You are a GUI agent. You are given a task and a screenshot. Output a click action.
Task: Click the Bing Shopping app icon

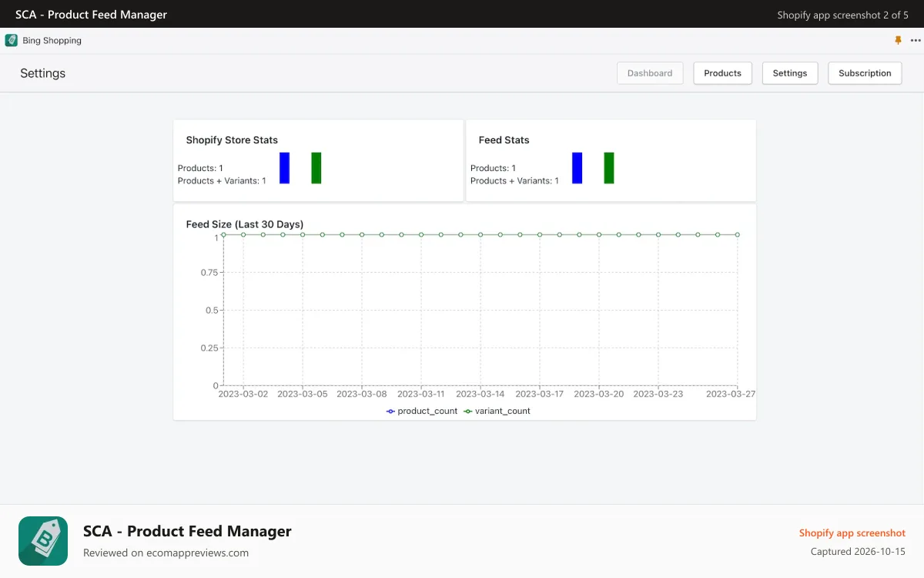12,40
